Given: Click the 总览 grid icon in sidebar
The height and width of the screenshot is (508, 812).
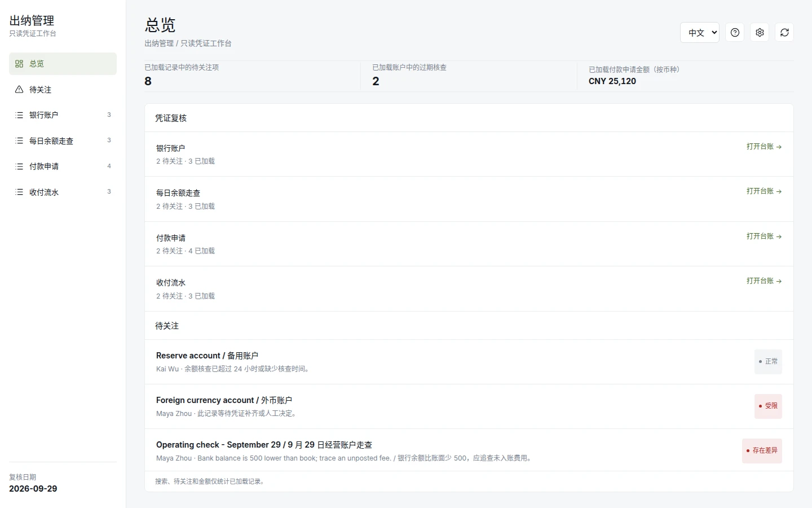Looking at the screenshot, I should [19, 64].
